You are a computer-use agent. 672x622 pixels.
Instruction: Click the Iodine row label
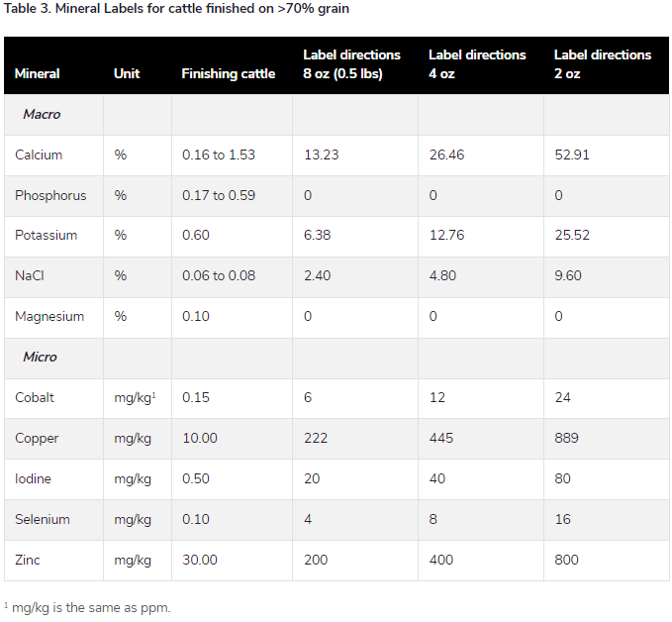click(34, 479)
